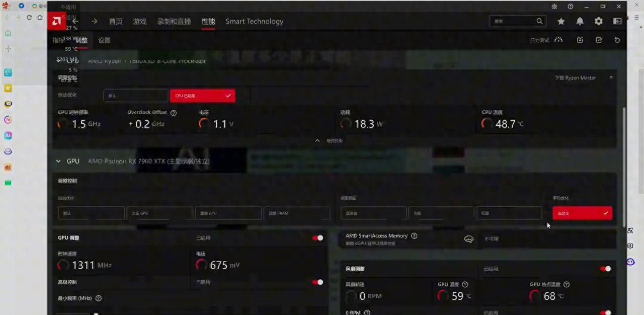Switch to the 设置 sub-tab
644x315 pixels.
(x=104, y=40)
